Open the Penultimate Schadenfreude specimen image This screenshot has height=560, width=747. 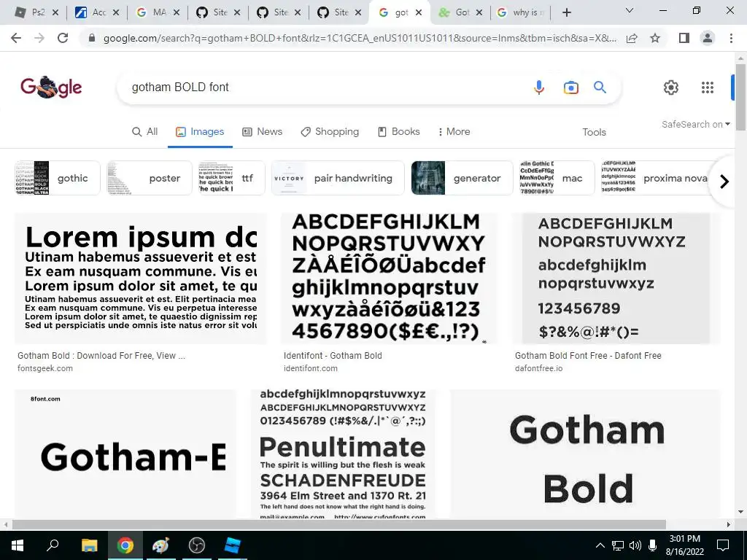click(343, 454)
